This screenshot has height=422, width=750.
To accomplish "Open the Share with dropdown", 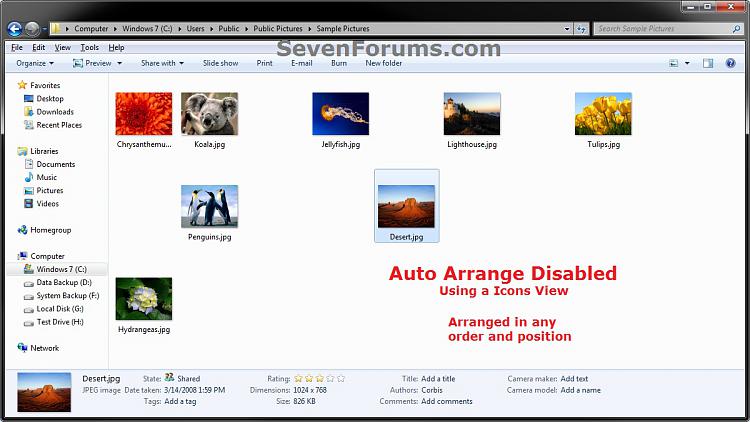I will (x=162, y=63).
